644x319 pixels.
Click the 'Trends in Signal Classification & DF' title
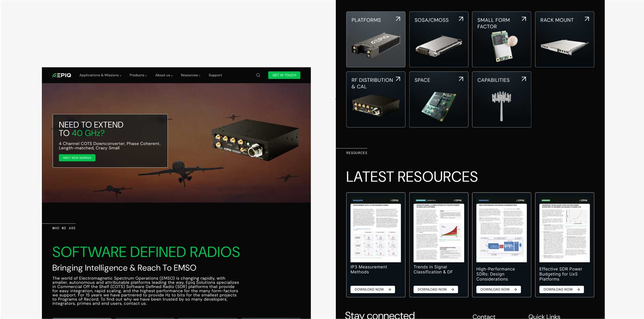coord(433,269)
